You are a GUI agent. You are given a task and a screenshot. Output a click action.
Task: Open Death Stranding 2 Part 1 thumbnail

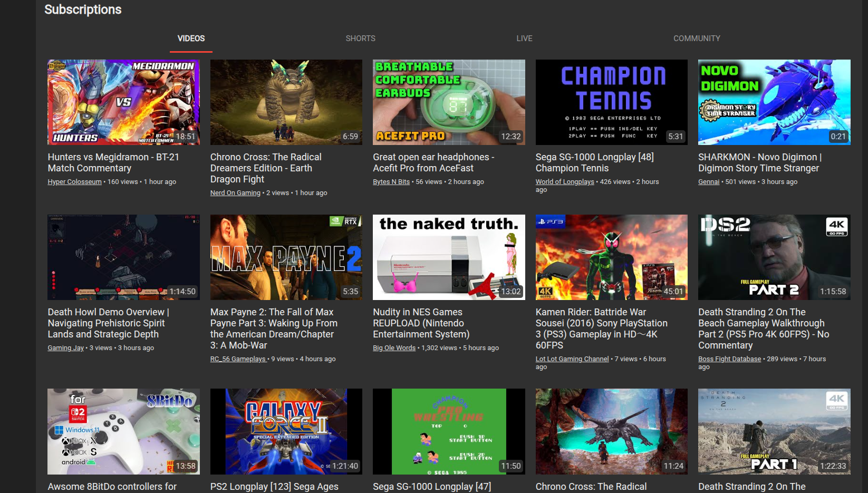point(774,431)
